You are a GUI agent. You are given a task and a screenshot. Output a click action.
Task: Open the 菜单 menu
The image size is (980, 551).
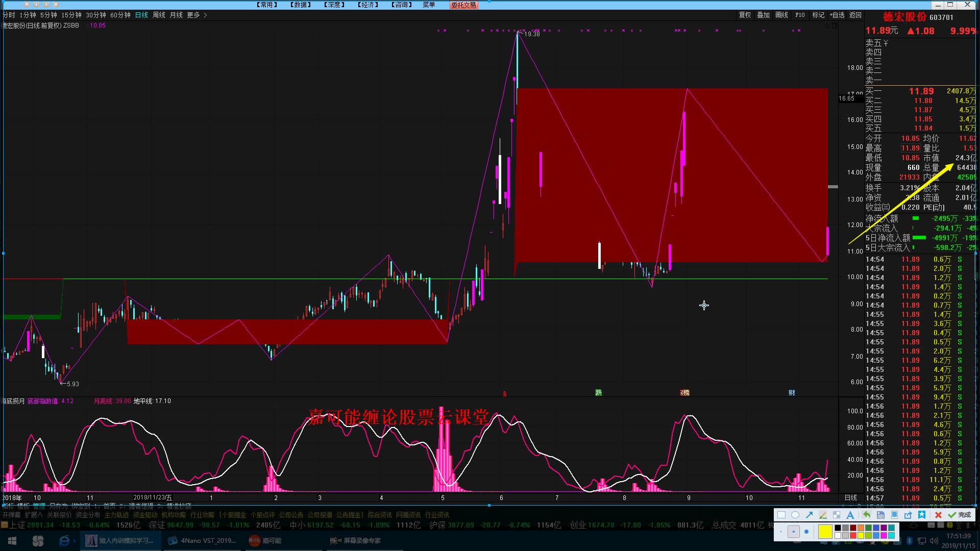click(429, 5)
